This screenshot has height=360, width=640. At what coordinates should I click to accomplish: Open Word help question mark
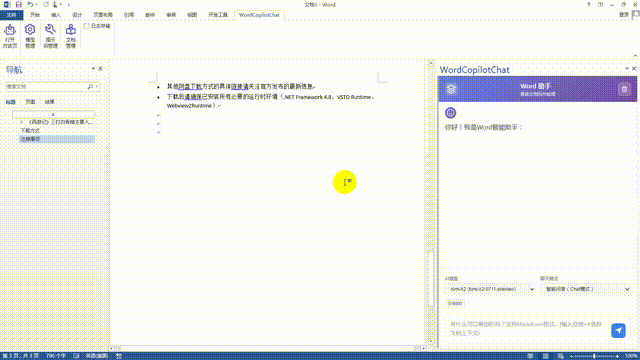click(589, 4)
